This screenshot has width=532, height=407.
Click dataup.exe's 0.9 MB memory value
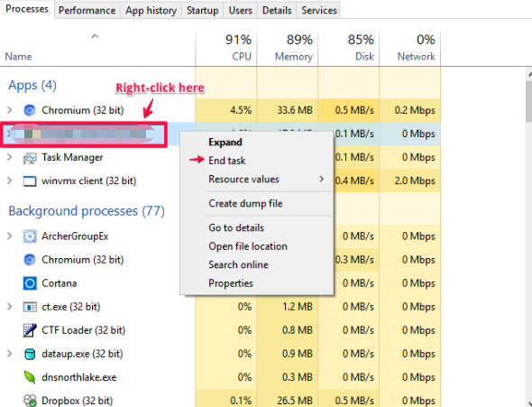click(298, 354)
